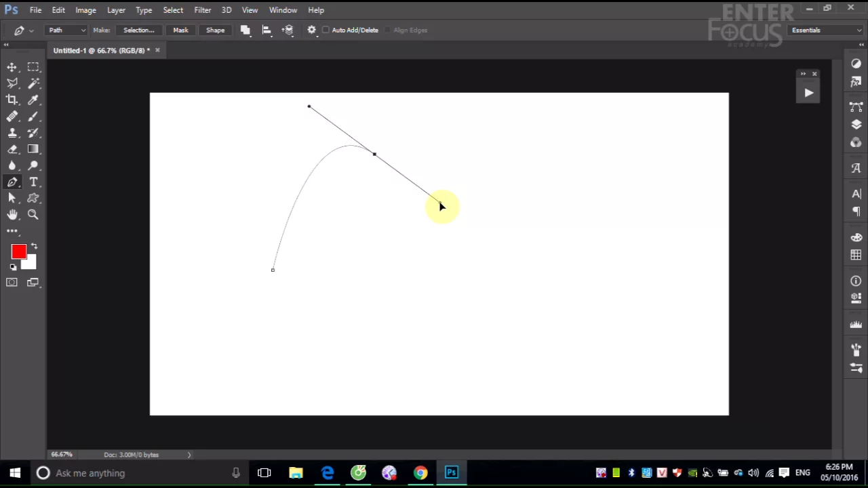Image resolution: width=868 pixels, height=488 pixels.
Task: Select the Blur tool
Action: (12, 165)
